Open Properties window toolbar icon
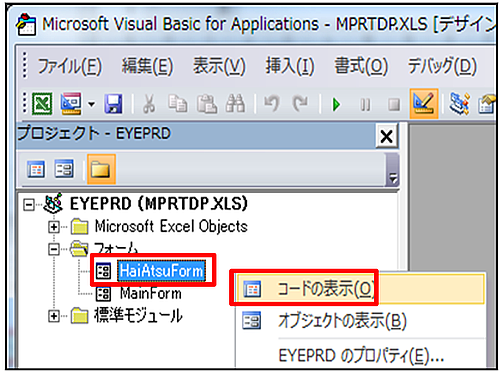 487,104
